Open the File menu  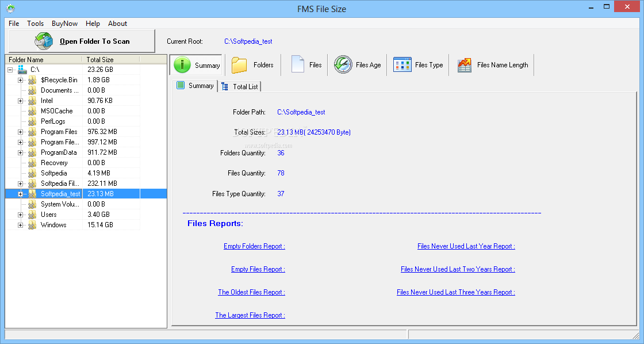tap(14, 24)
